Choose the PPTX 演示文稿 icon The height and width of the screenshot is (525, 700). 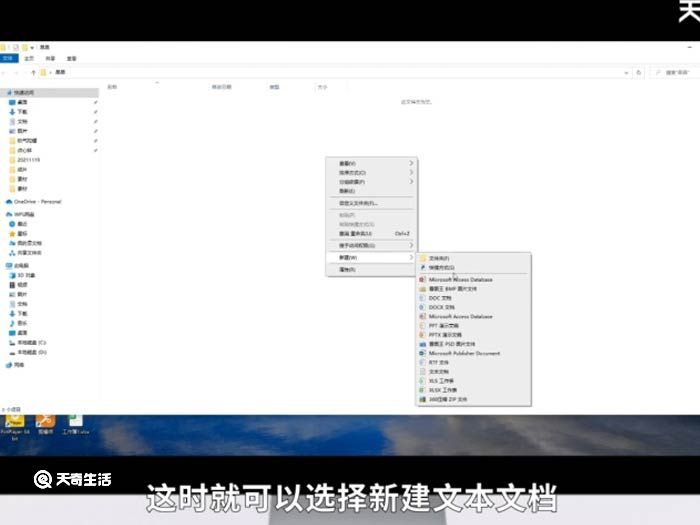point(422,335)
